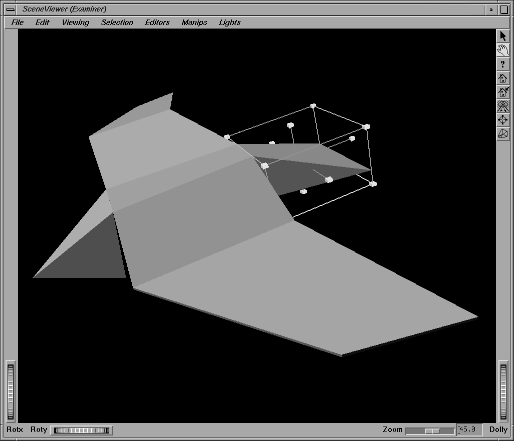Click the Zoom slider
The width and height of the screenshot is (514, 441).
[x=430, y=431]
